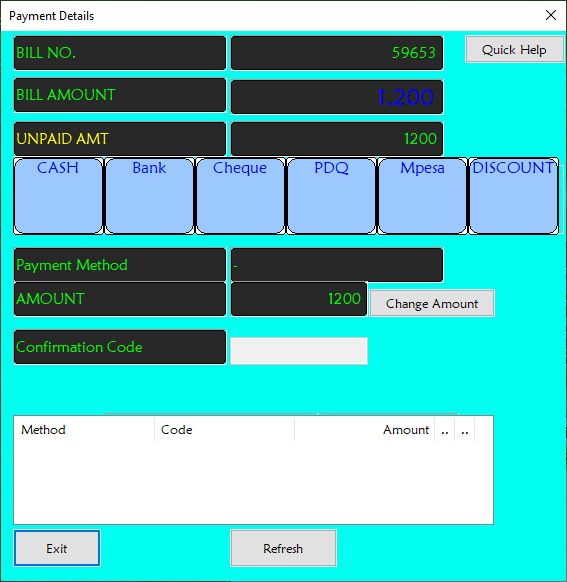
Task: Click the Change Amount button
Action: [432, 303]
